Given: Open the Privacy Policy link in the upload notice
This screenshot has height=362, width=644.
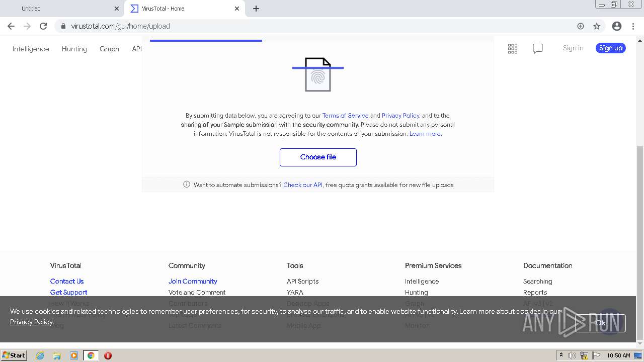Looking at the screenshot, I should (x=400, y=115).
